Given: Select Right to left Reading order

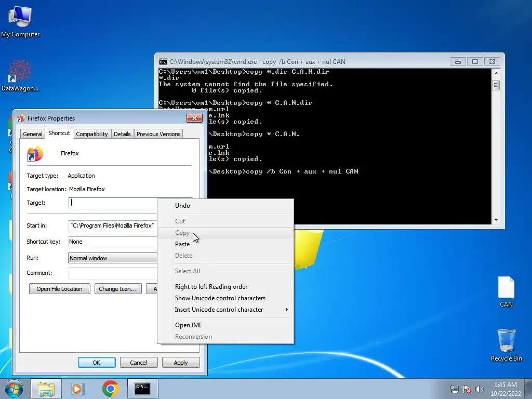Looking at the screenshot, I should 225,287.
